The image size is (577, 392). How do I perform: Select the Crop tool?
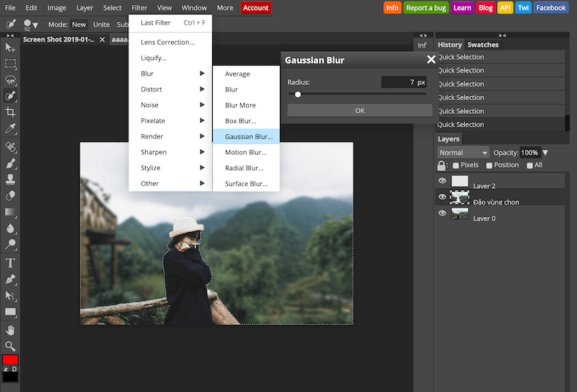coord(10,112)
